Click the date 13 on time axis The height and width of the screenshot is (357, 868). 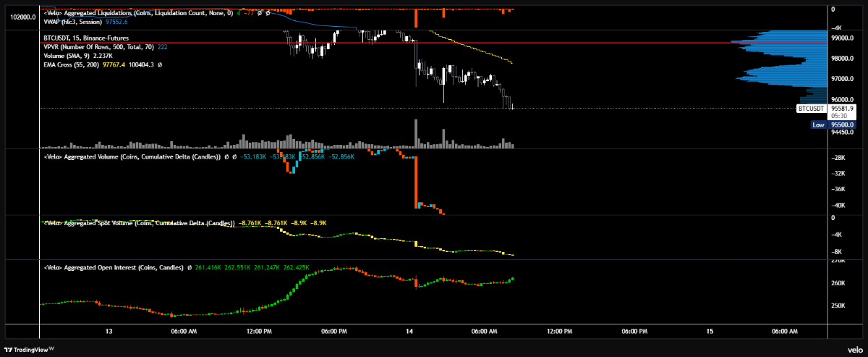click(109, 331)
